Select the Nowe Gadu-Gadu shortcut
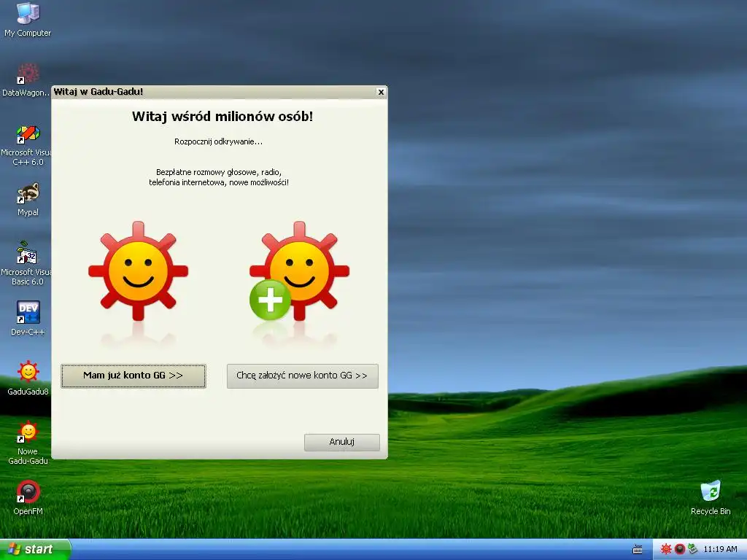 [28, 443]
